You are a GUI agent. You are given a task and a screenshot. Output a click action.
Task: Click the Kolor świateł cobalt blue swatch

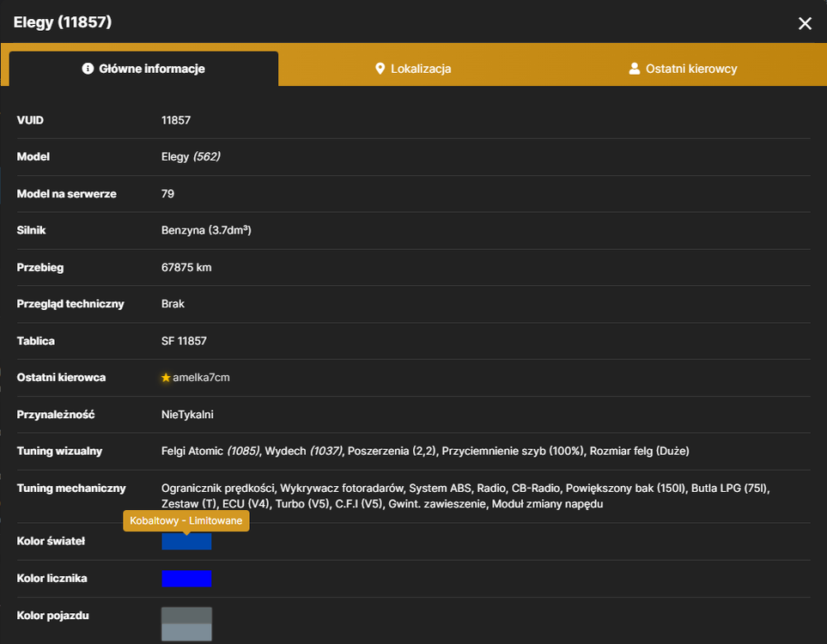point(186,541)
